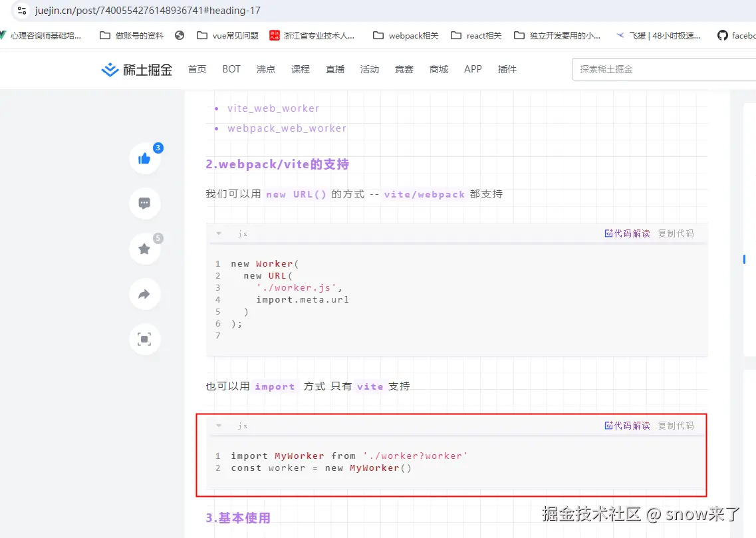Open the 插件 nav item
Screen dimensions: 756x538
point(507,69)
